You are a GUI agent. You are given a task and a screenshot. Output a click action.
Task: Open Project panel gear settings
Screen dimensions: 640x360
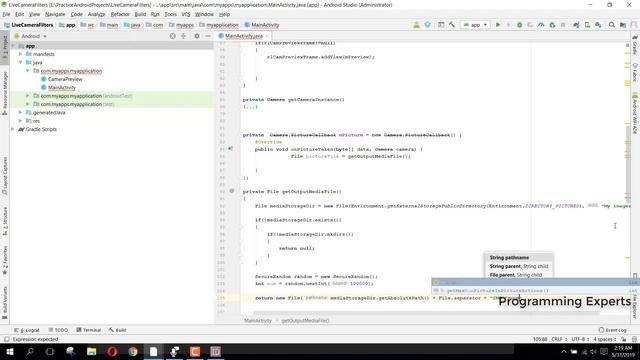point(197,36)
